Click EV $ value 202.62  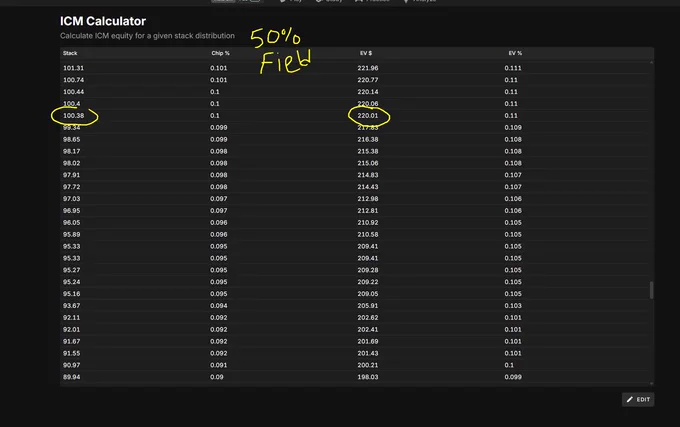click(x=368, y=318)
